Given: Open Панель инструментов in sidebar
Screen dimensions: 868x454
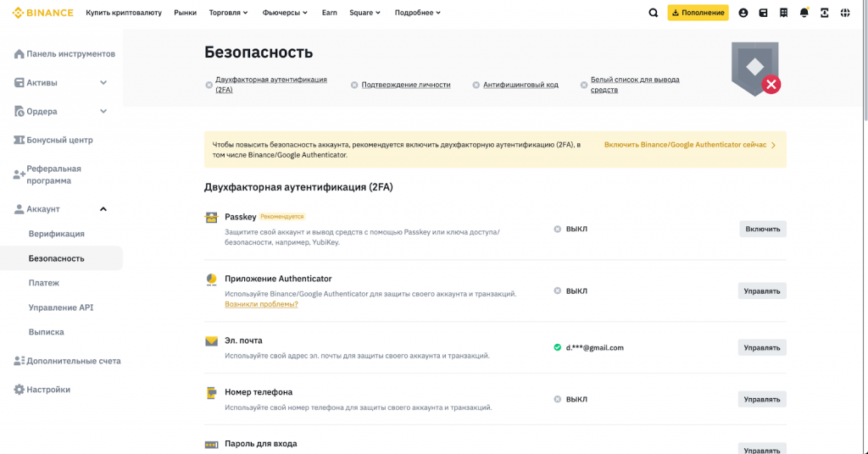Looking at the screenshot, I should 70,54.
